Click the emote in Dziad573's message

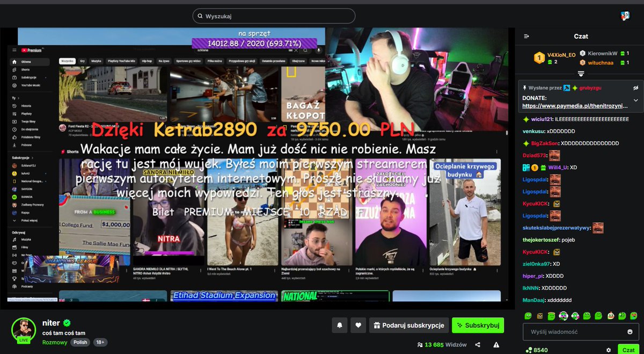pyautogui.click(x=554, y=156)
